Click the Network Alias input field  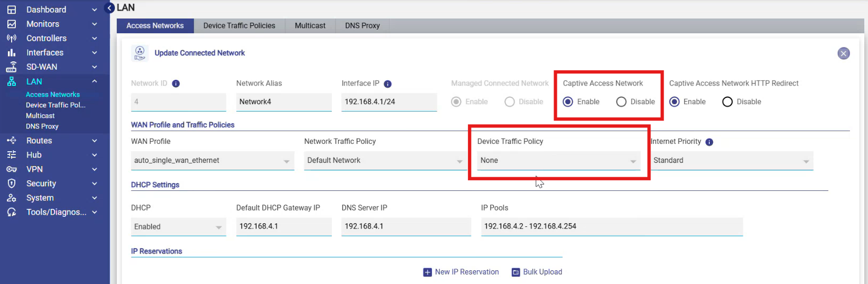[284, 102]
